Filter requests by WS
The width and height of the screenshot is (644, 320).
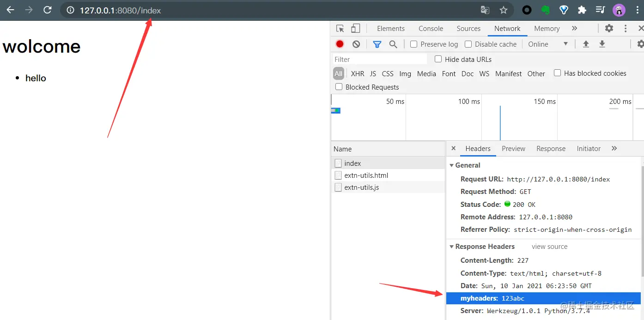coord(484,73)
